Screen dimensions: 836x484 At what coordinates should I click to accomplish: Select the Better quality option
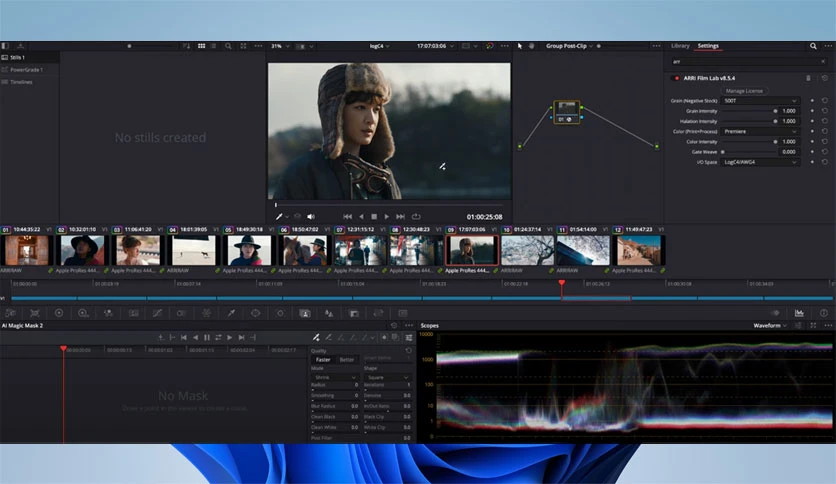346,359
